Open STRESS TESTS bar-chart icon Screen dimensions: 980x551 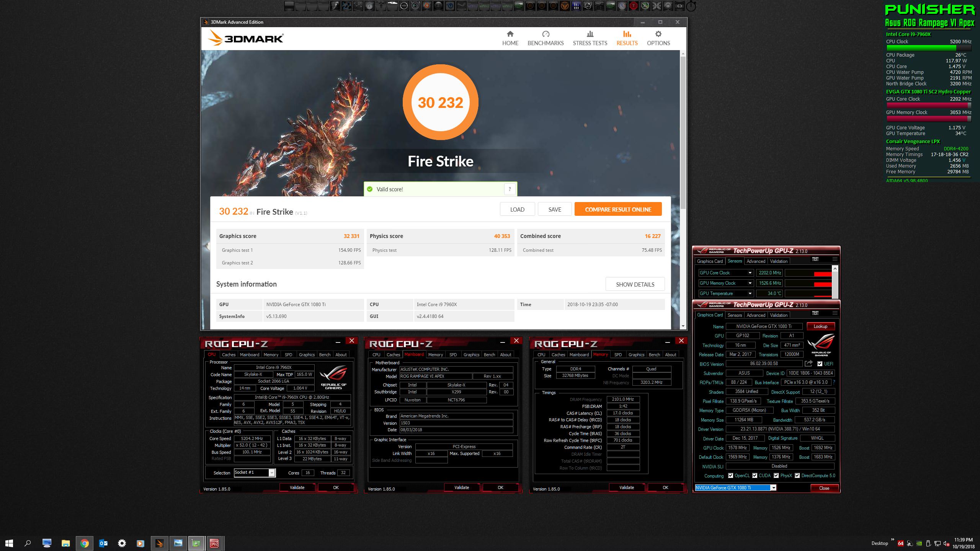[x=590, y=34]
